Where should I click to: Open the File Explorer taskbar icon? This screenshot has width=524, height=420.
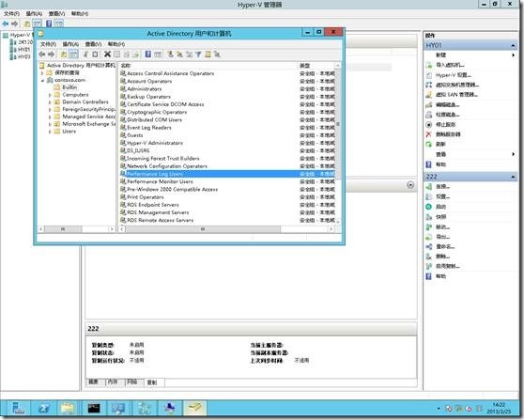tap(68, 409)
